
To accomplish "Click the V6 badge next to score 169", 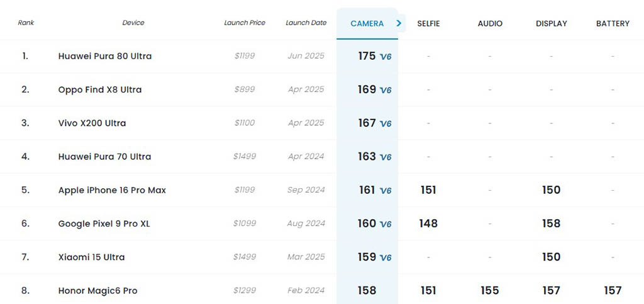I will coord(386,90).
